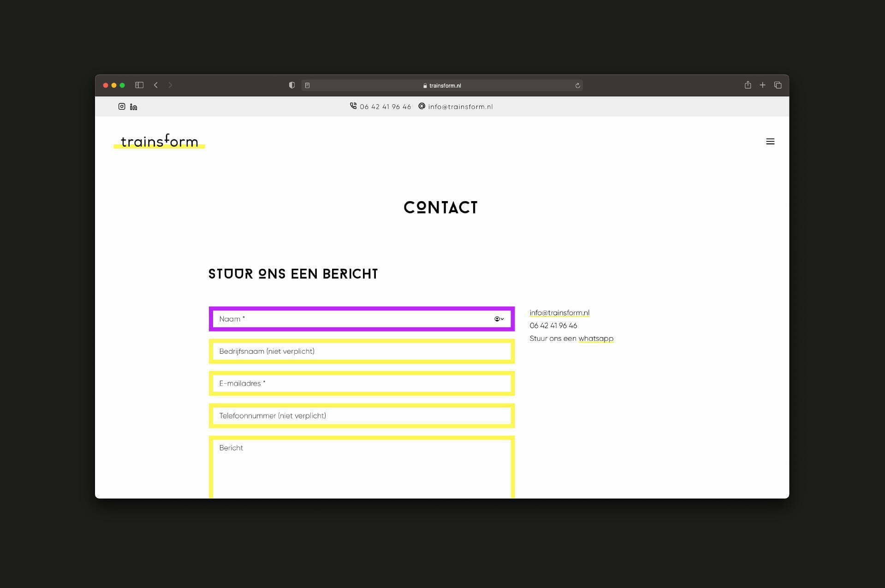Close the Safari window

[106, 85]
